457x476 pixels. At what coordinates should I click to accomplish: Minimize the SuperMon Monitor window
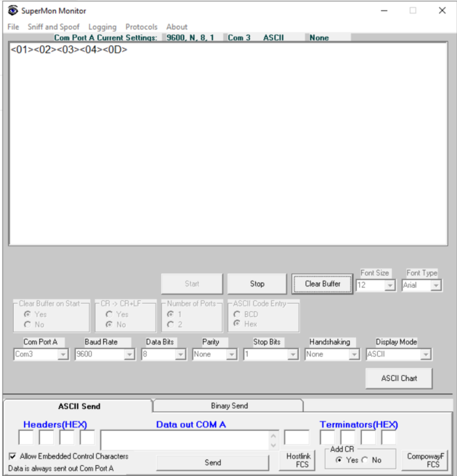(384, 11)
